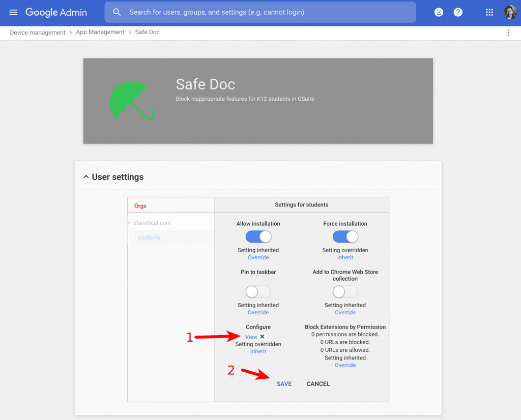Click the green Safe Doc umbrella icon
Screen dimensions: 521x420
(x=132, y=100)
